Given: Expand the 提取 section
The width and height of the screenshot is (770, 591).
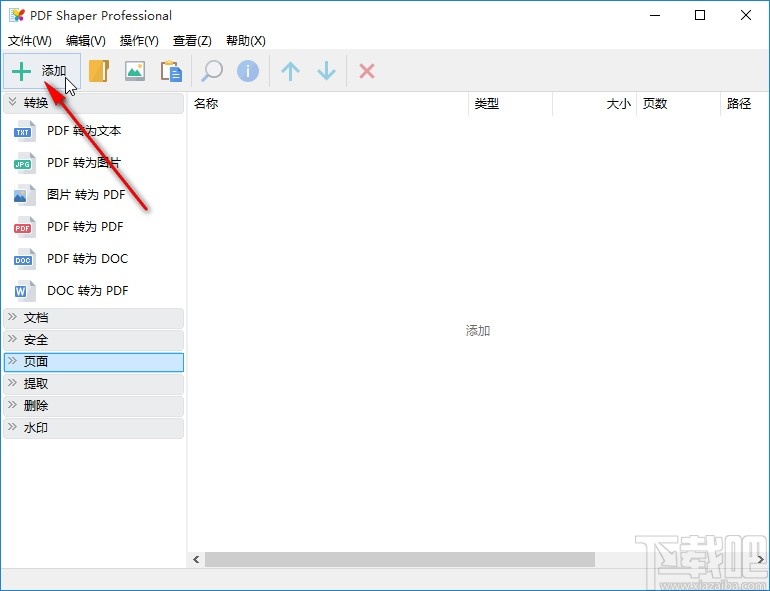Looking at the screenshot, I should tap(93, 384).
